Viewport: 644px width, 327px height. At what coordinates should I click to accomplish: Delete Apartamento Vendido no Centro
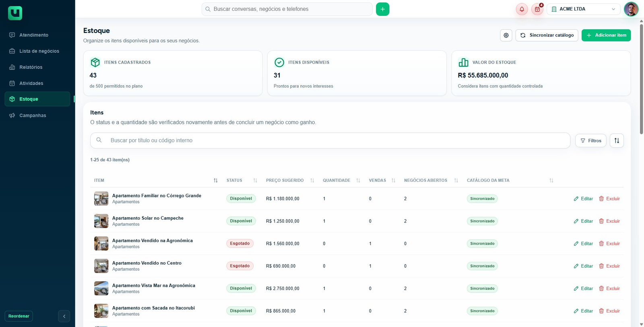[609, 266]
